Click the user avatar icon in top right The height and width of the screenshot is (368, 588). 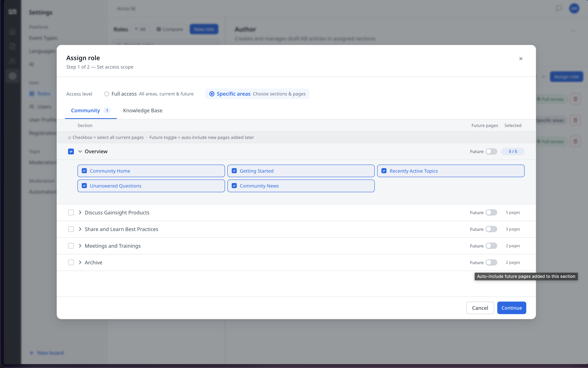pos(574,8)
